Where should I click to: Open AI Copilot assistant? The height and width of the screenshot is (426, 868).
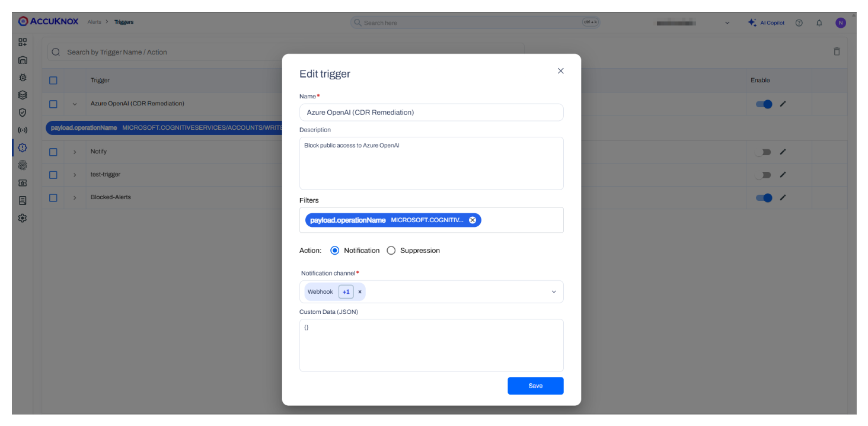tap(766, 23)
